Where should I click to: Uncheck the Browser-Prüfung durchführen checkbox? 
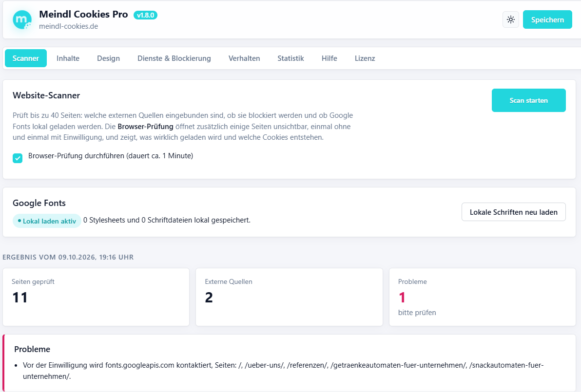(x=18, y=158)
